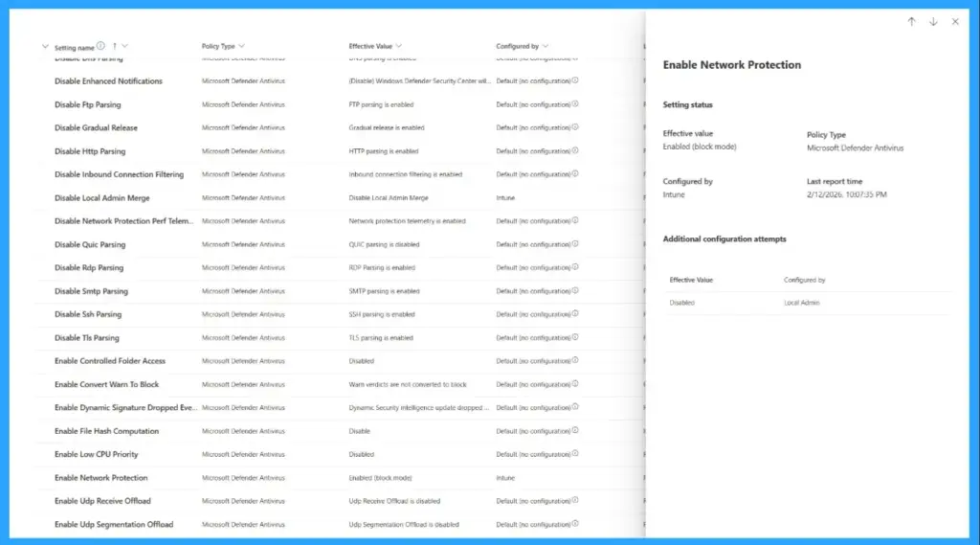Click info icon in Disable Rdp Parsing row
Screen dimensions: 980x545
[x=575, y=266]
